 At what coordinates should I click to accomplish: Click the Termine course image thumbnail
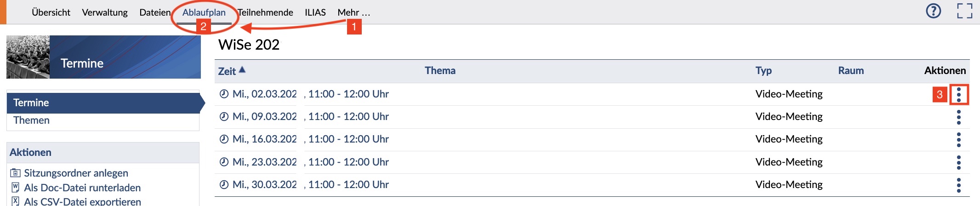pos(28,57)
